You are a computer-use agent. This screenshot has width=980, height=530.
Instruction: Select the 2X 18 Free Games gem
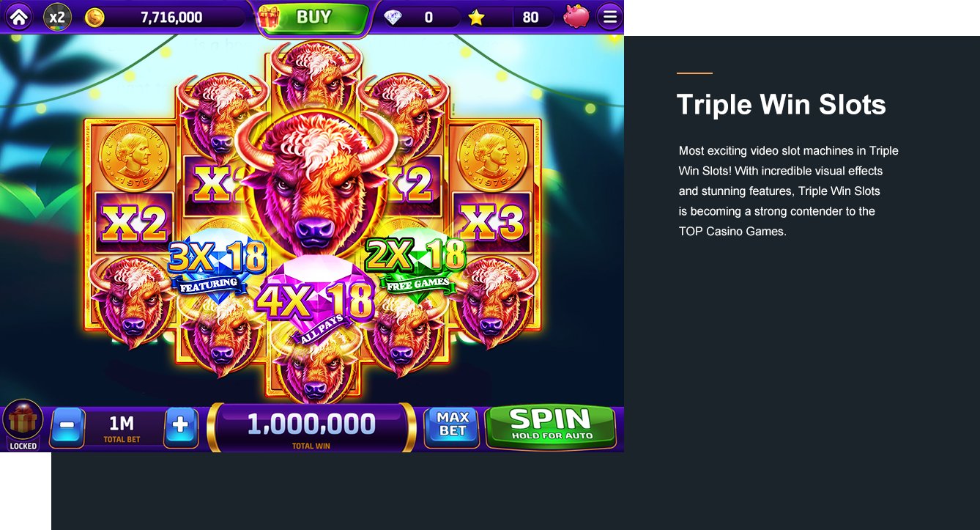(x=415, y=264)
